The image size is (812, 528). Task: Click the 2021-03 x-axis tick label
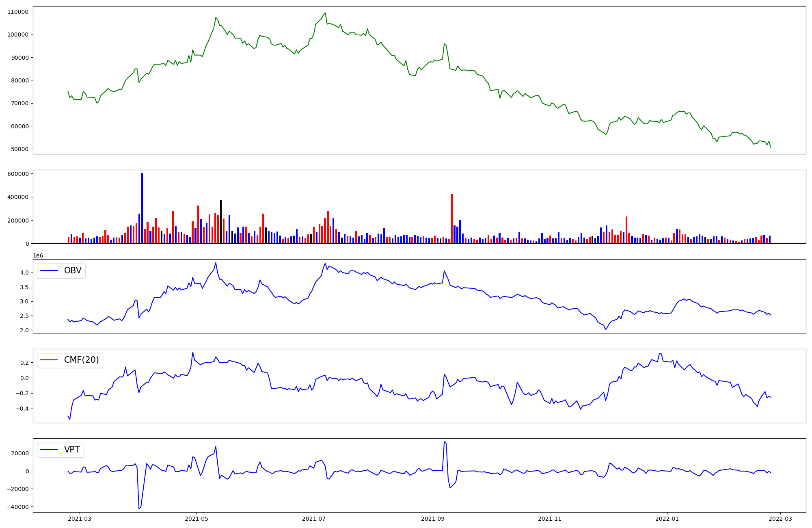(79, 519)
